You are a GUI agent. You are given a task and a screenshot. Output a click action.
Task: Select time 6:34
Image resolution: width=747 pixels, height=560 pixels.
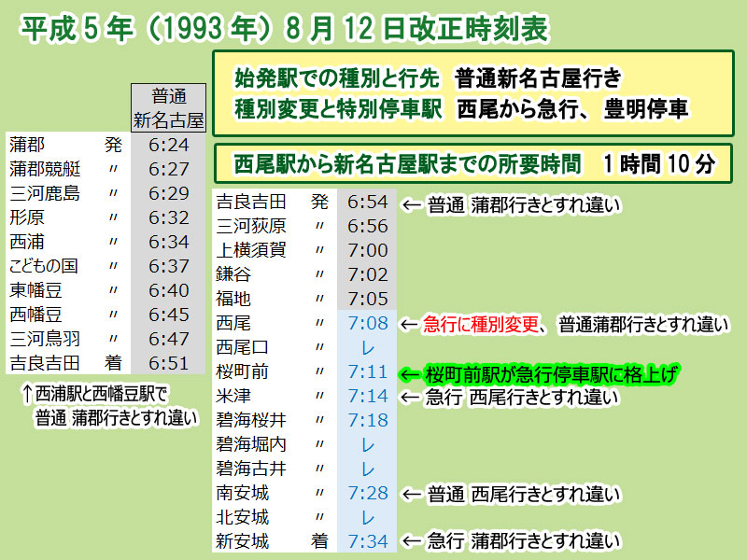pos(169,242)
